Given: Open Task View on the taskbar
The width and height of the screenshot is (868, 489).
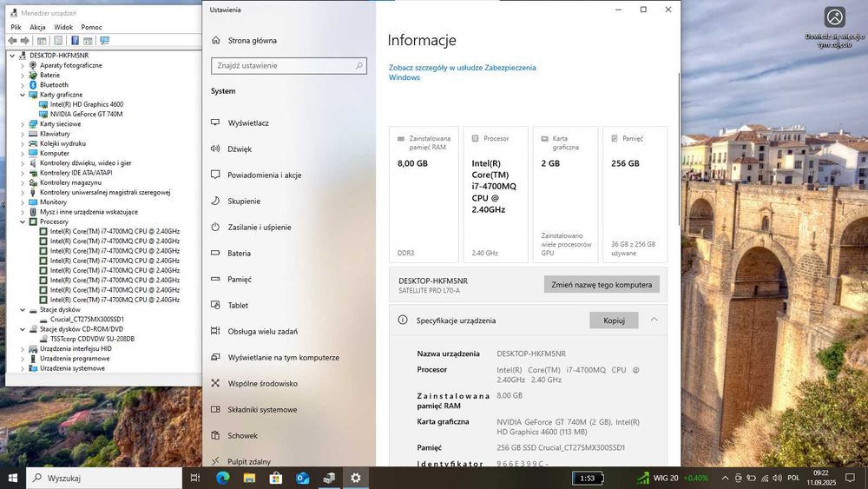Looking at the screenshot, I should pyautogui.click(x=194, y=478).
